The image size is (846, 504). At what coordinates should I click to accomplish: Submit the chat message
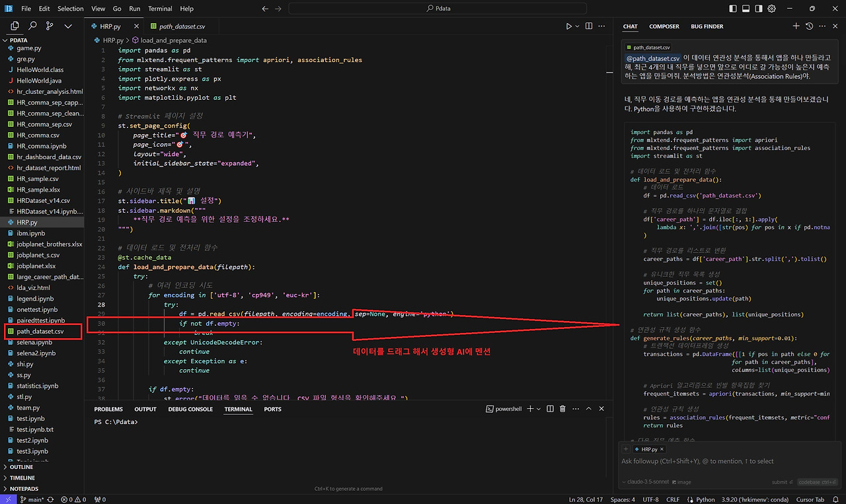click(783, 482)
